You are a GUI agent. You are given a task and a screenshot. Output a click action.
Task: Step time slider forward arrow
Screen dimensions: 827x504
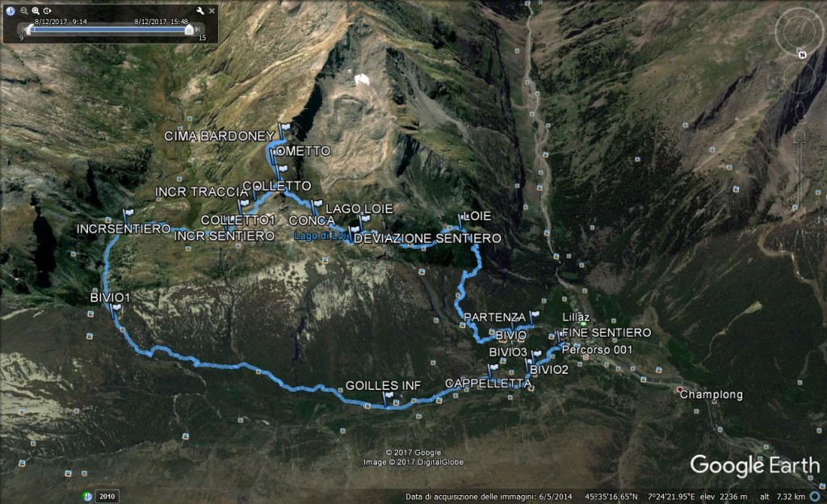point(198,30)
